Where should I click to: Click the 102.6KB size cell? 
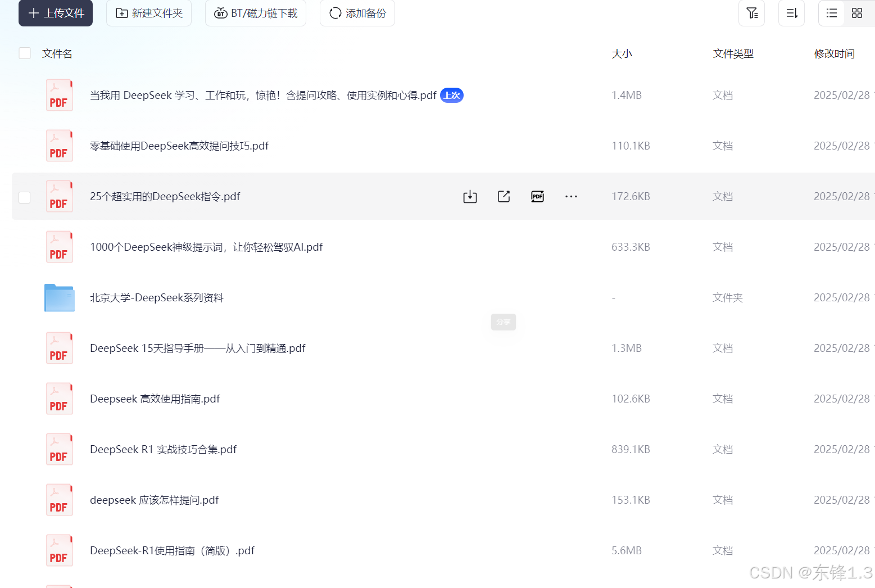(x=631, y=399)
